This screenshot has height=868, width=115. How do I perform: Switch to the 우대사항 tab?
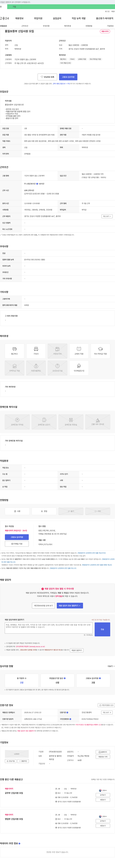(x=46, y=26)
